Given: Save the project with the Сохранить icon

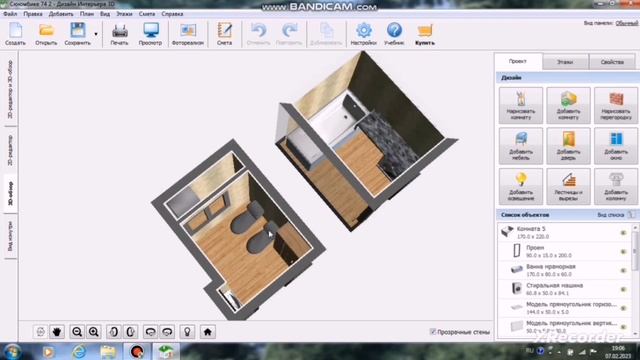Looking at the screenshot, I should 77,34.
